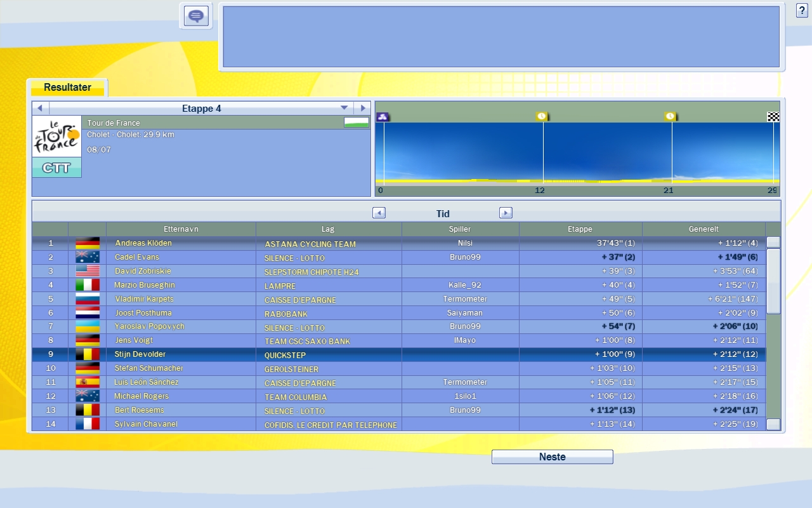Click Belgian flag in Stijn Devolder row
This screenshot has width=812, height=508.
click(88, 354)
